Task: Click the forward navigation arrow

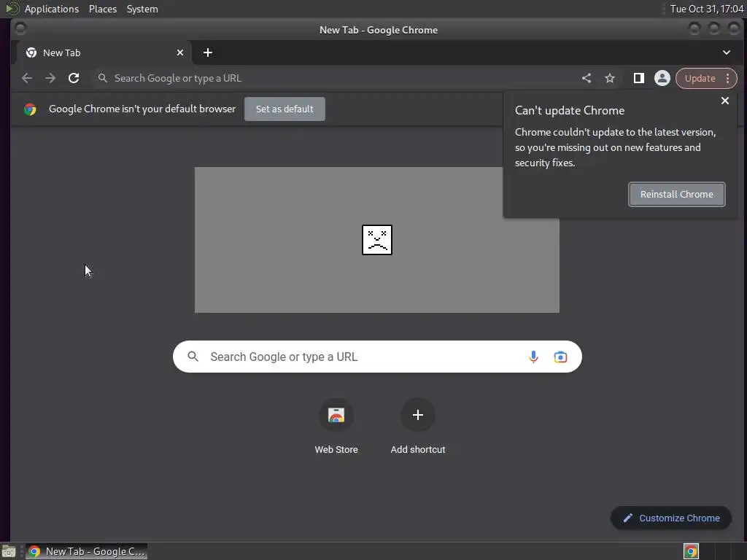Action: click(x=50, y=78)
